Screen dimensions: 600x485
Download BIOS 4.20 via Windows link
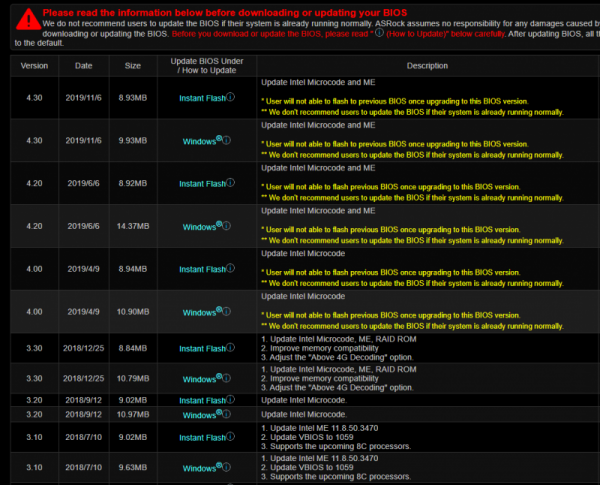pyautogui.click(x=199, y=227)
